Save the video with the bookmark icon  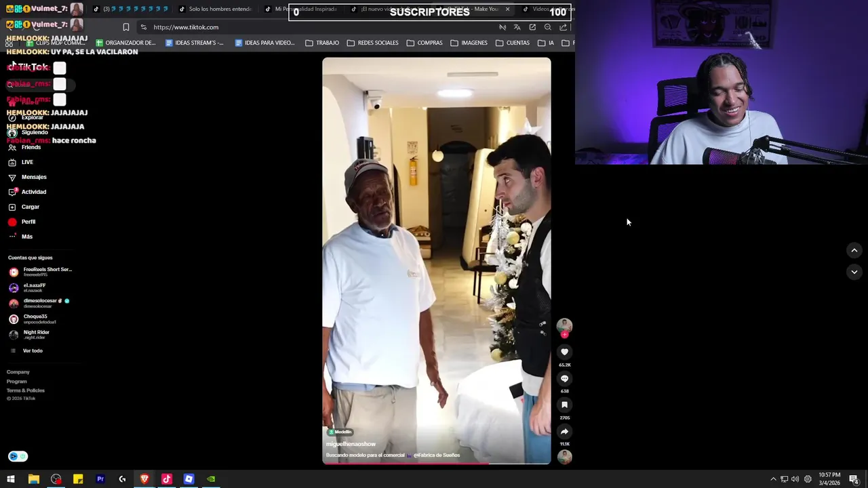[x=564, y=405]
